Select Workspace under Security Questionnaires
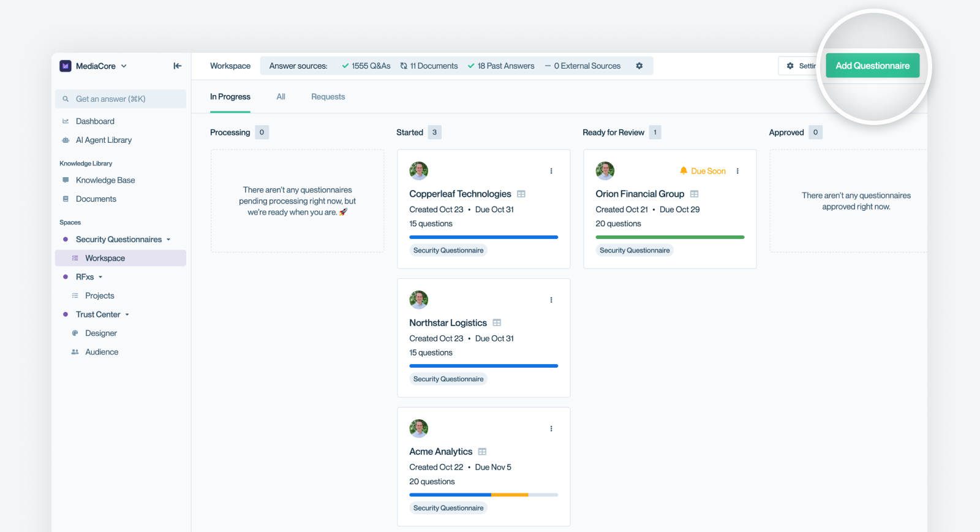The width and height of the screenshot is (980, 532). 121,258
